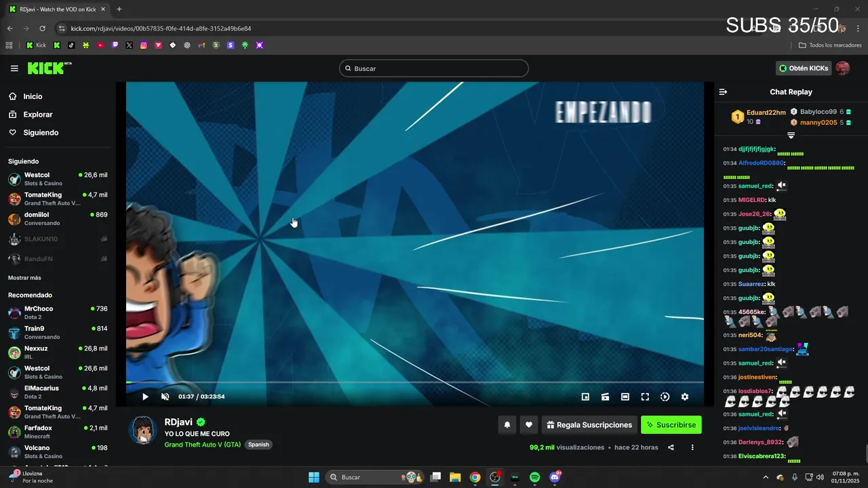Open domiilol channel in sidebar
The height and width of the screenshot is (488, 868).
(58, 218)
